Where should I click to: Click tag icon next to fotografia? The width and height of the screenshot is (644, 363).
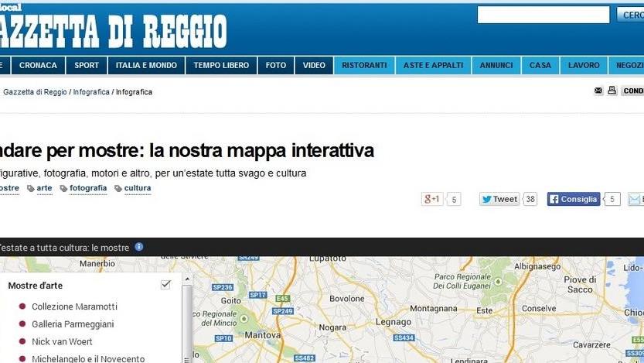[x=63, y=188]
